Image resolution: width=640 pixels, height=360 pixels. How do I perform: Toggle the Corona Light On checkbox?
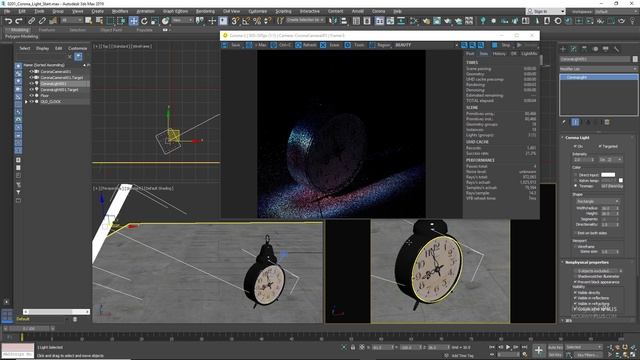[576, 146]
